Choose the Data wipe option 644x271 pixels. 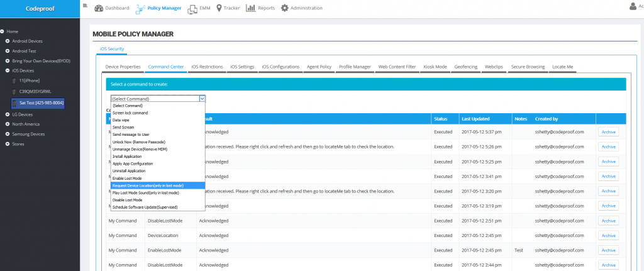pos(158,120)
